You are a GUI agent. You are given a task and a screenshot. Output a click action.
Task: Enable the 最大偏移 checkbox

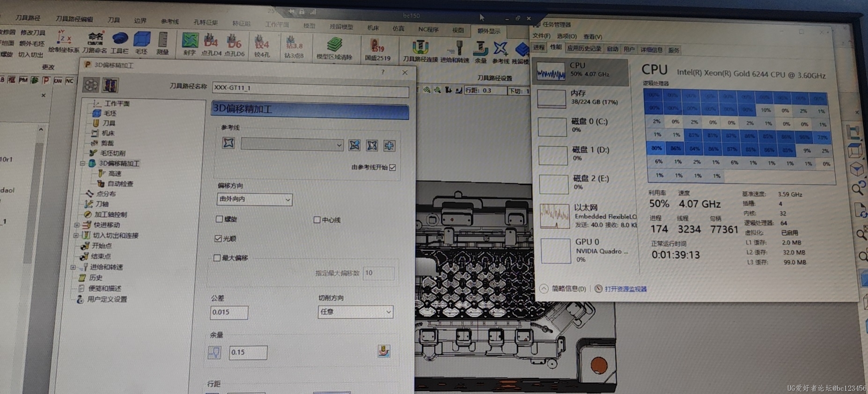pyautogui.click(x=217, y=258)
